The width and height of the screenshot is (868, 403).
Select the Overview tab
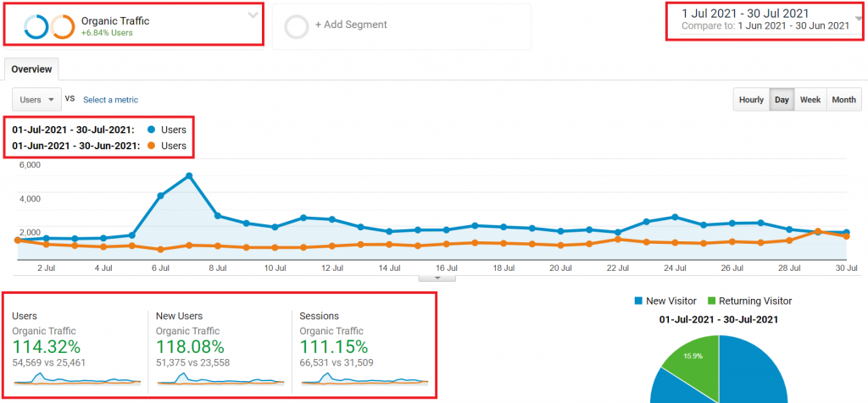point(31,69)
